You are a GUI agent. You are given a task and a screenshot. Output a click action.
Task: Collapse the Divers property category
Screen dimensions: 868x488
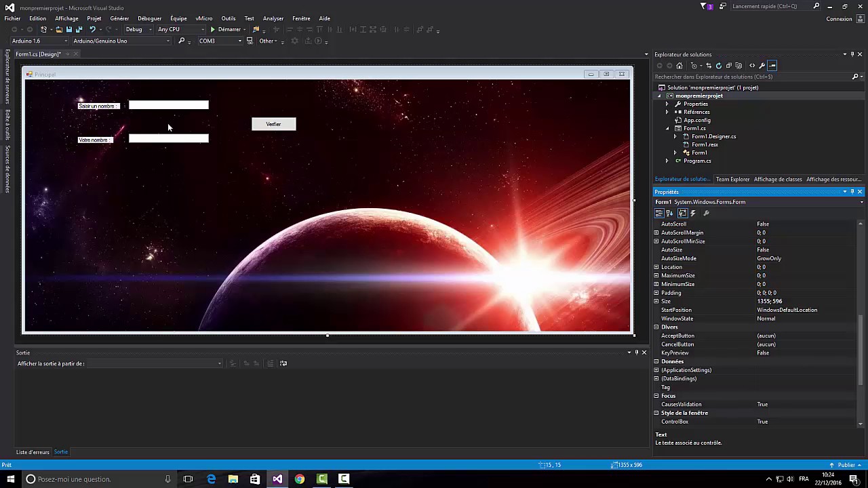click(656, 327)
